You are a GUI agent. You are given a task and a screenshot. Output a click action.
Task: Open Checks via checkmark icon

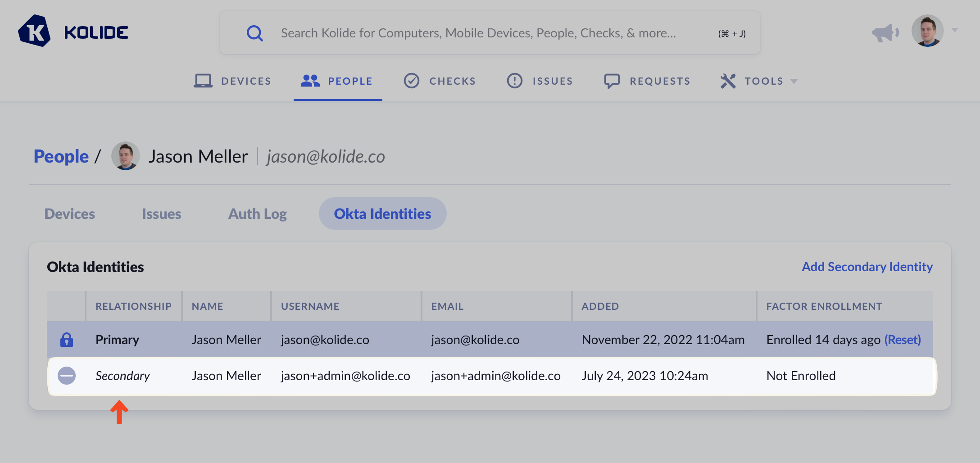411,81
